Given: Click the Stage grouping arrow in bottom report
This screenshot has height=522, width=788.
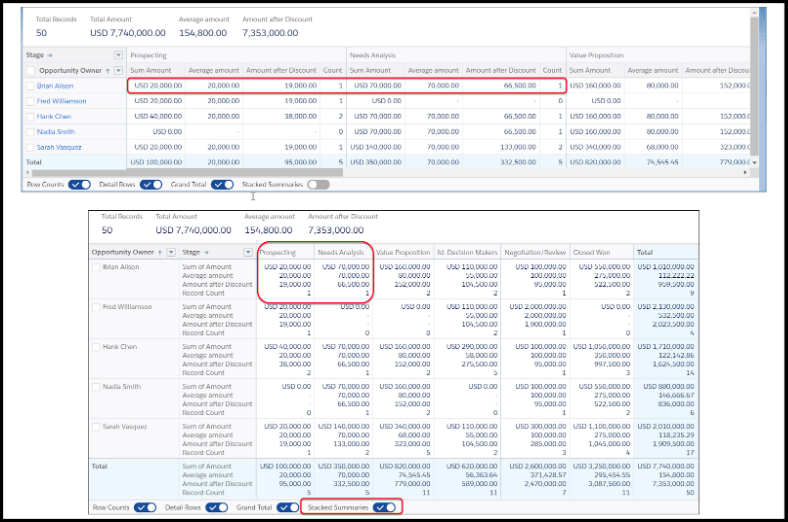Looking at the screenshot, I should click(x=206, y=253).
